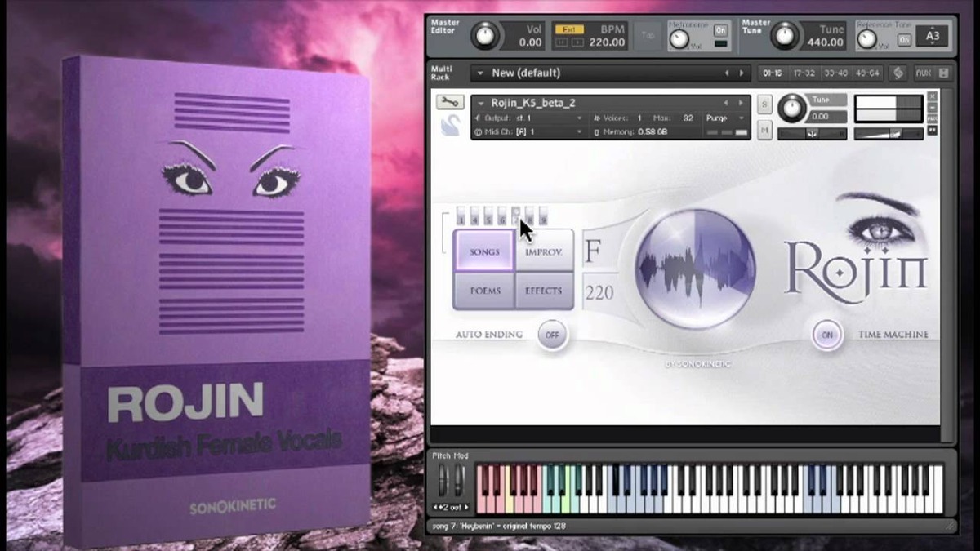Open reference tone A3 note selector
The width and height of the screenshot is (980, 551).
(932, 38)
